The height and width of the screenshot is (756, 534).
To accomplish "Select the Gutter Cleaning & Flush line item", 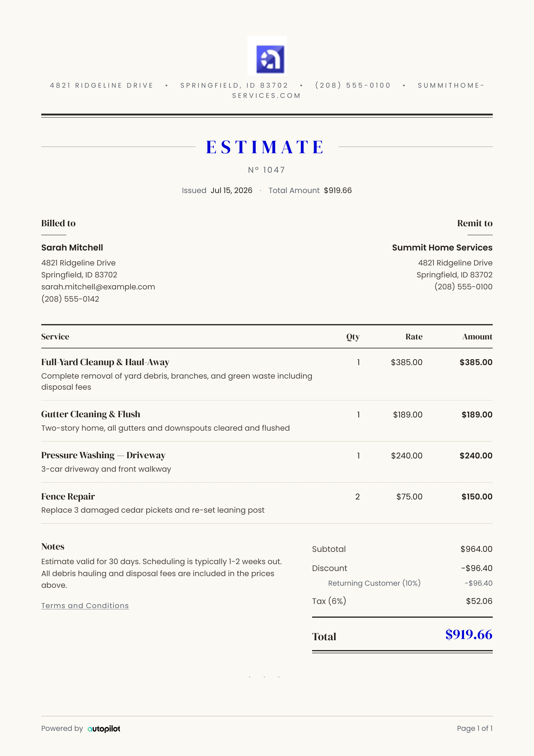I will coord(267,421).
